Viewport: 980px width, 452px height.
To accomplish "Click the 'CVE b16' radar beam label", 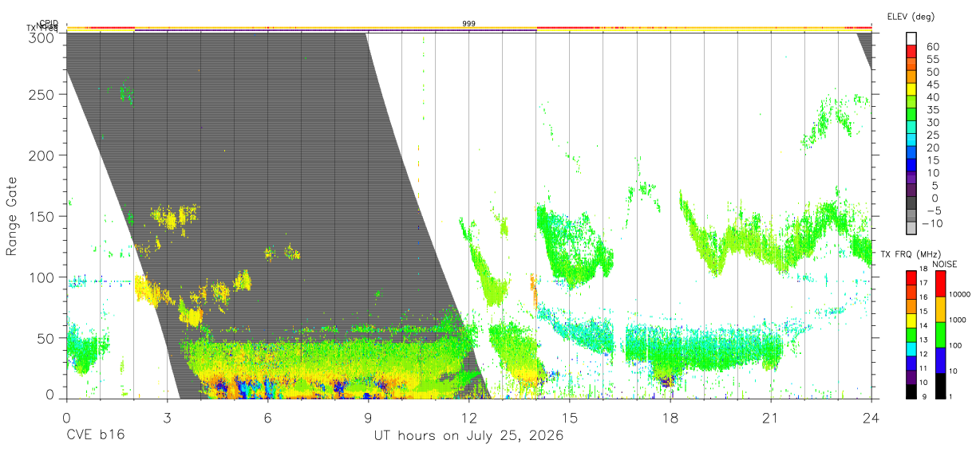I will point(95,436).
